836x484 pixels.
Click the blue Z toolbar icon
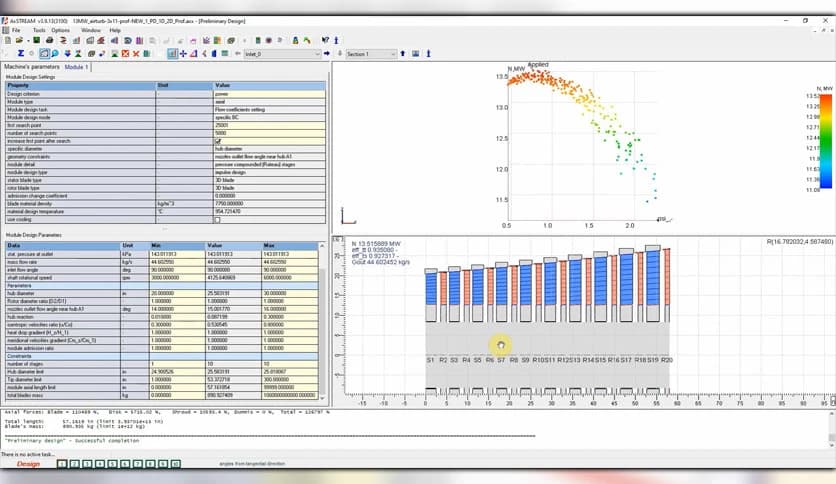pos(20,54)
